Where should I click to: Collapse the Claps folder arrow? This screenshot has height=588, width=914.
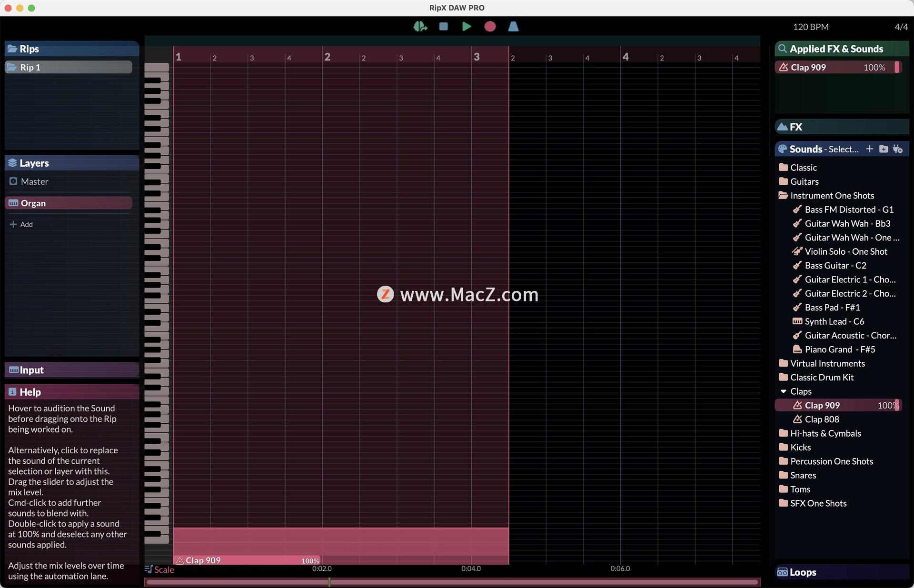click(x=783, y=391)
